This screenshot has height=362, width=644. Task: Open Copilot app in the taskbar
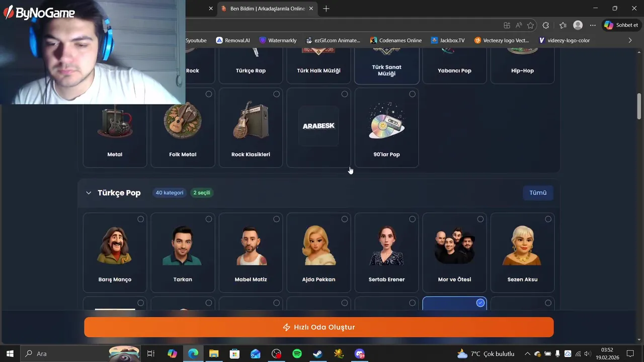click(172, 354)
